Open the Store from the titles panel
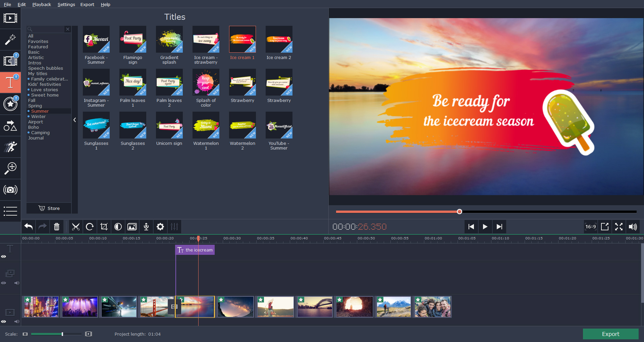Image resolution: width=644 pixels, height=342 pixels. (x=49, y=208)
